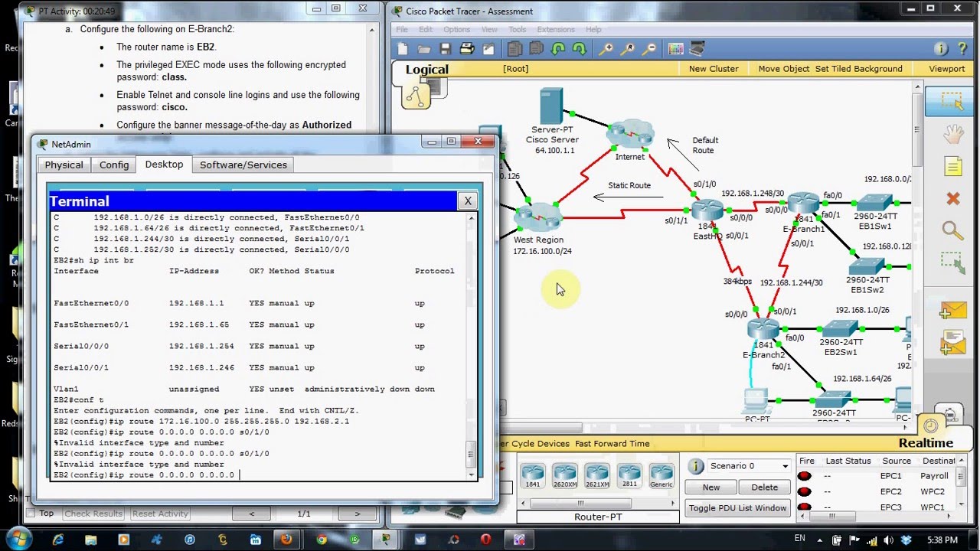The image size is (980, 551).
Task: Select the Server-PT Cisco Server device
Action: point(550,106)
